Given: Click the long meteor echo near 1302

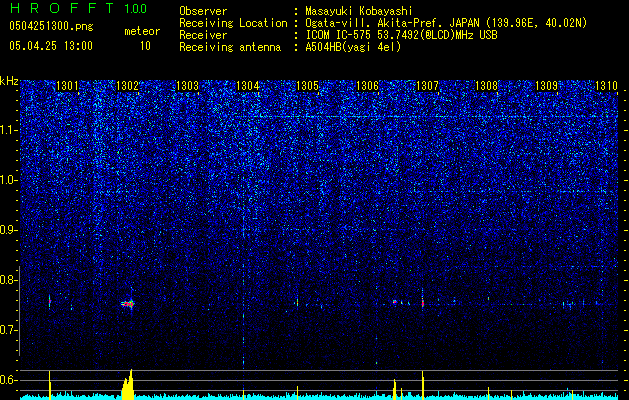Looking at the screenshot, I should pyautogui.click(x=128, y=304).
